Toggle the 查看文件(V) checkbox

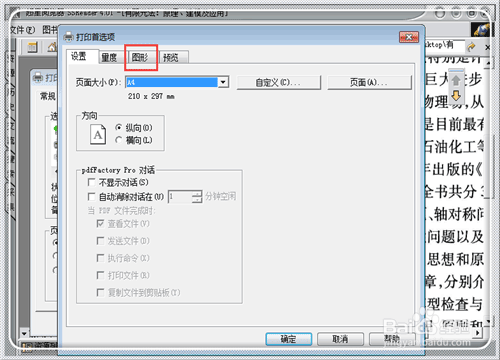tap(123, 224)
